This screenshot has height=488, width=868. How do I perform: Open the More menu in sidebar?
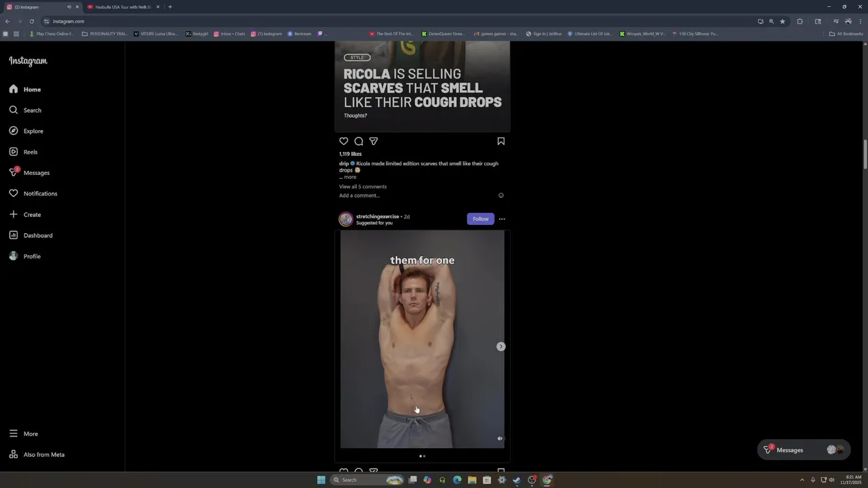click(23, 434)
